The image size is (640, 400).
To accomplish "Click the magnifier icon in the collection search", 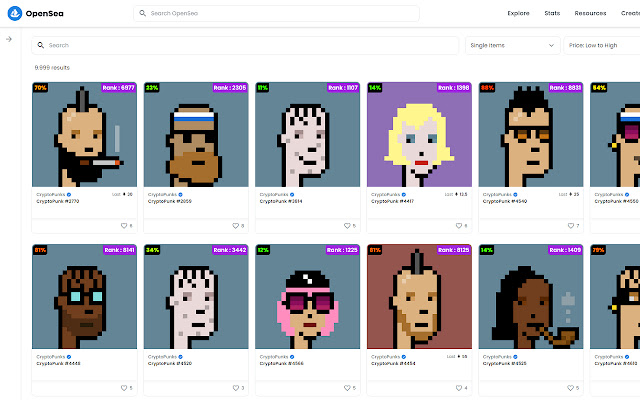I will coord(40,45).
